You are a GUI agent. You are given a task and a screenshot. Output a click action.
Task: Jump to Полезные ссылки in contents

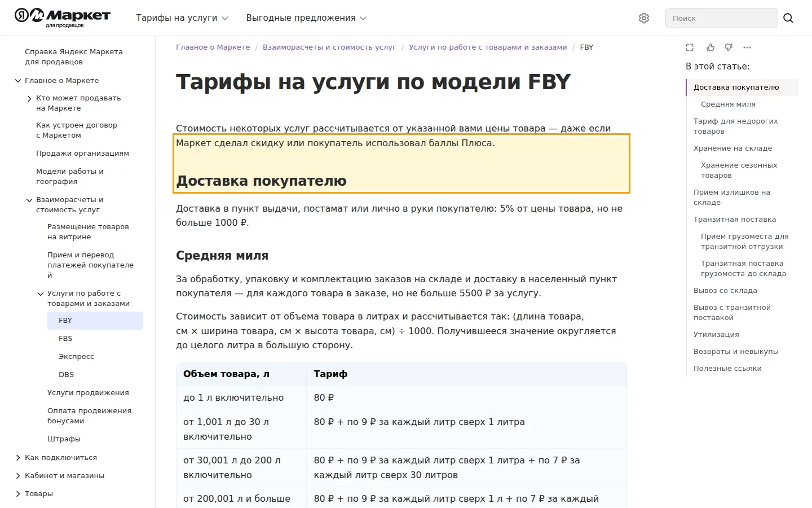(727, 369)
